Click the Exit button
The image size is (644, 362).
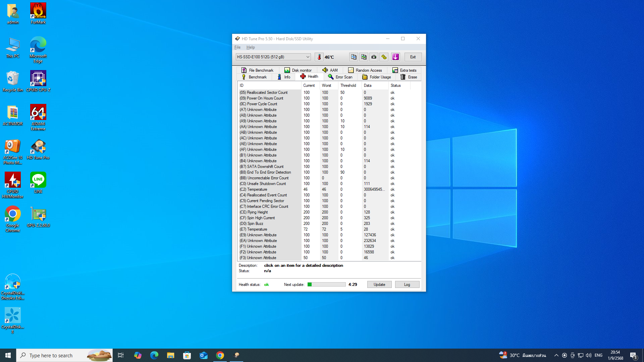click(413, 57)
